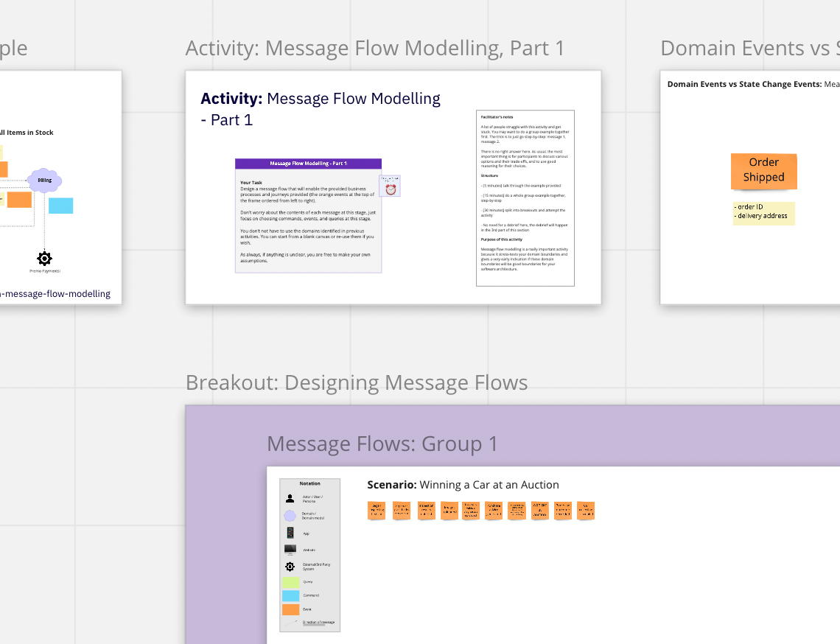Screen dimensions: 840x644
Task: Click the Actor / User / Persona silhouette icon
Action: [290, 498]
